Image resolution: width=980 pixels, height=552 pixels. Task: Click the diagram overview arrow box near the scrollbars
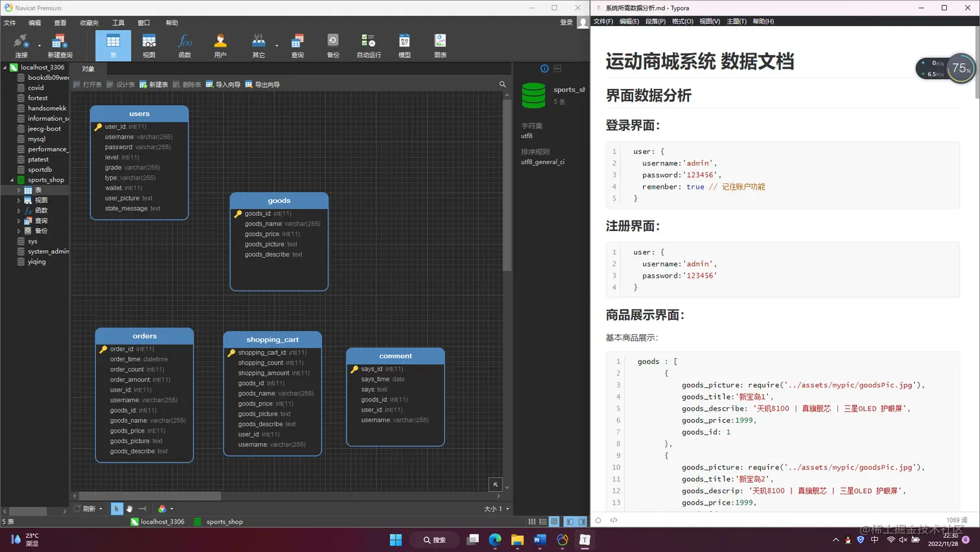tap(495, 485)
